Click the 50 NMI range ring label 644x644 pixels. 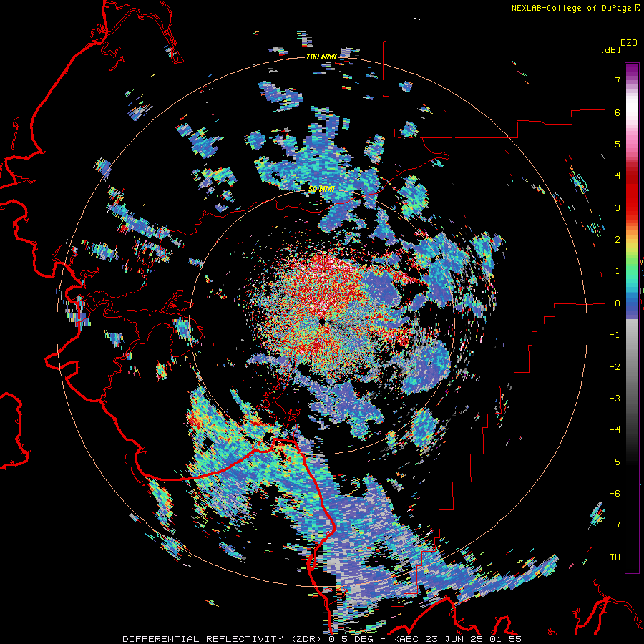click(321, 189)
